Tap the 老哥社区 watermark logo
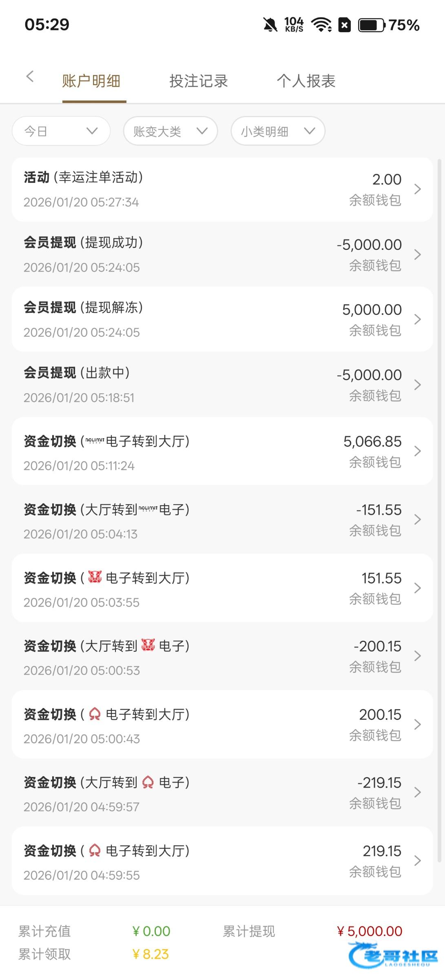The image size is (445, 980). 392,955
